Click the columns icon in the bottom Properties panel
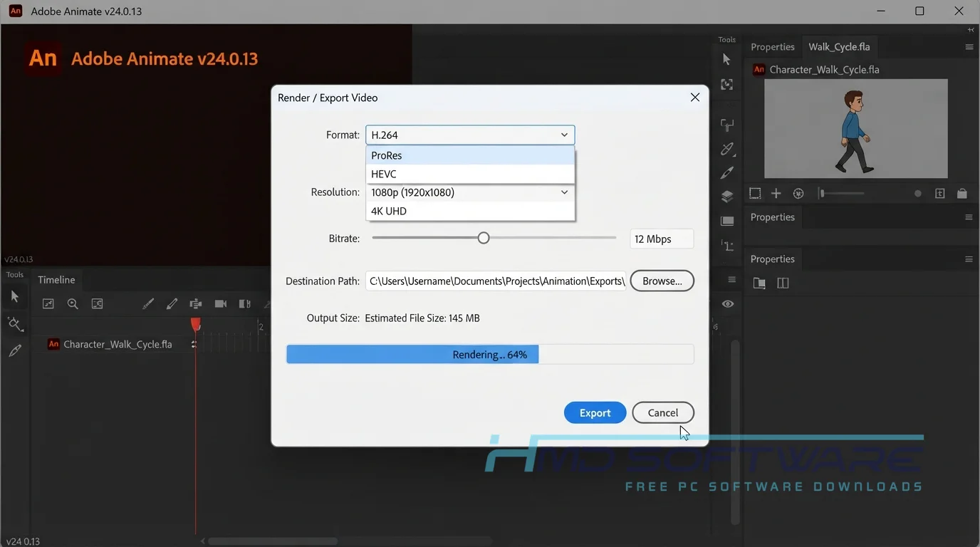The height and width of the screenshot is (547, 980). click(x=783, y=283)
